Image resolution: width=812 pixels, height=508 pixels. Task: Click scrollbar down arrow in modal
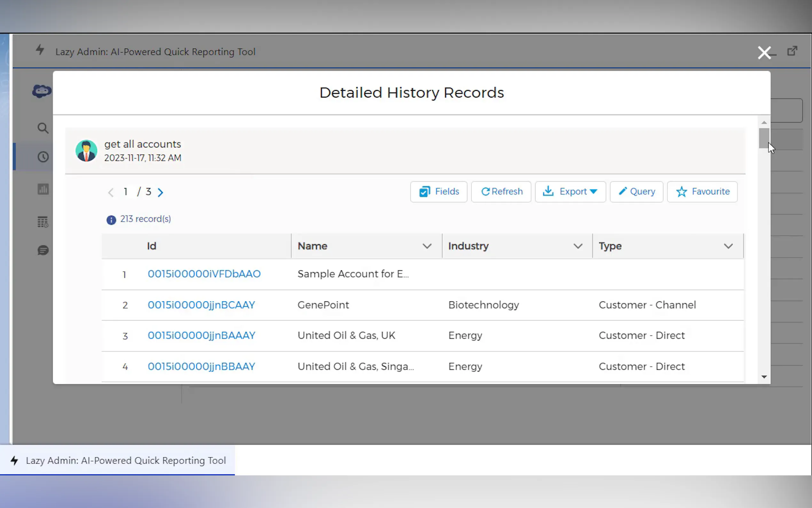764,377
